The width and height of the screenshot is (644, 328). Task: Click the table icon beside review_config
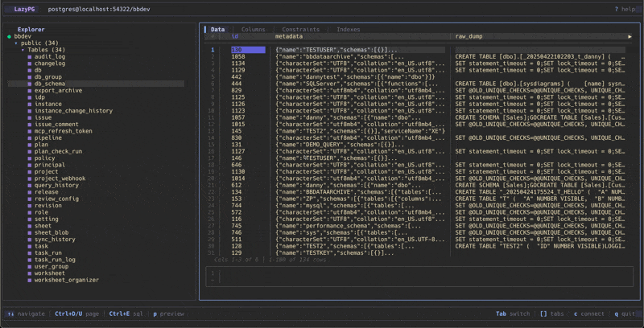pos(30,199)
